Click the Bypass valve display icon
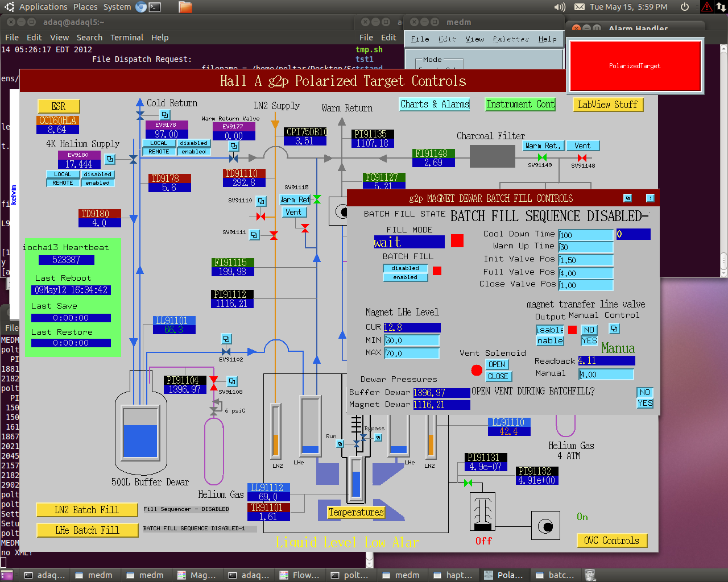 pyautogui.click(x=378, y=438)
